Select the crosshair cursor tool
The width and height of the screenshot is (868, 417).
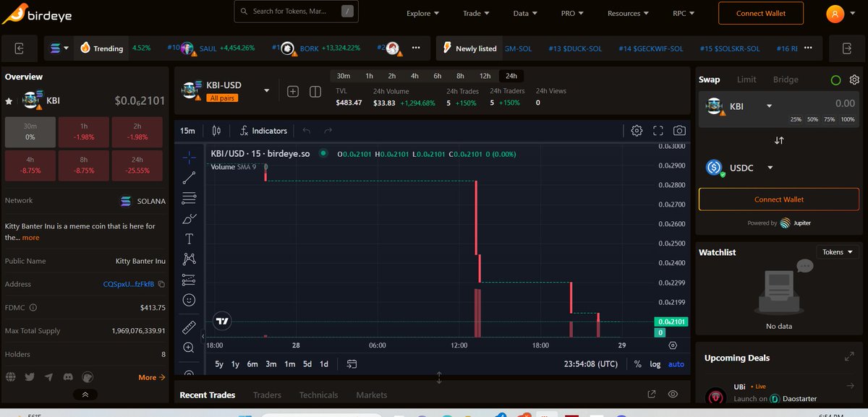pos(189,157)
